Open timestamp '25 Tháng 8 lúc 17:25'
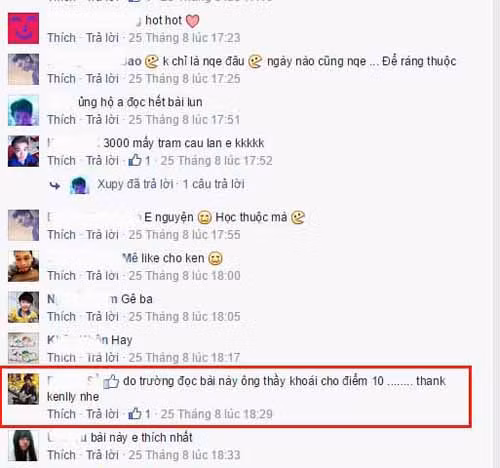Viewport: 500px width, 468px height. 184,79
